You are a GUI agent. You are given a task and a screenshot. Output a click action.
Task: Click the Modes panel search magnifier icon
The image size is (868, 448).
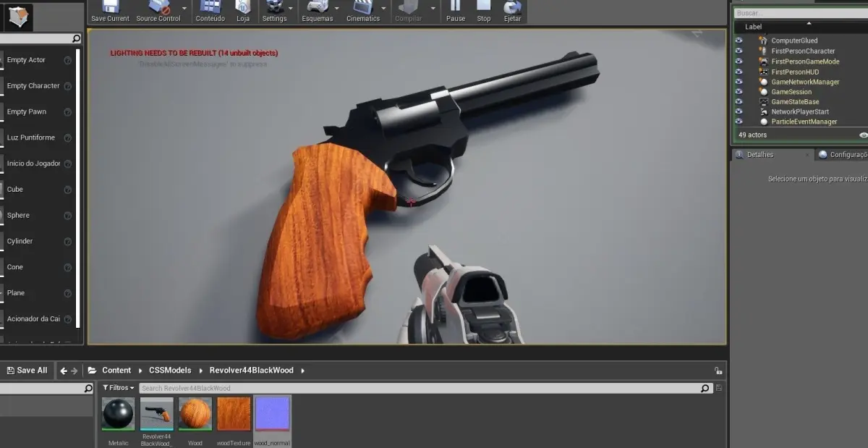click(x=76, y=39)
